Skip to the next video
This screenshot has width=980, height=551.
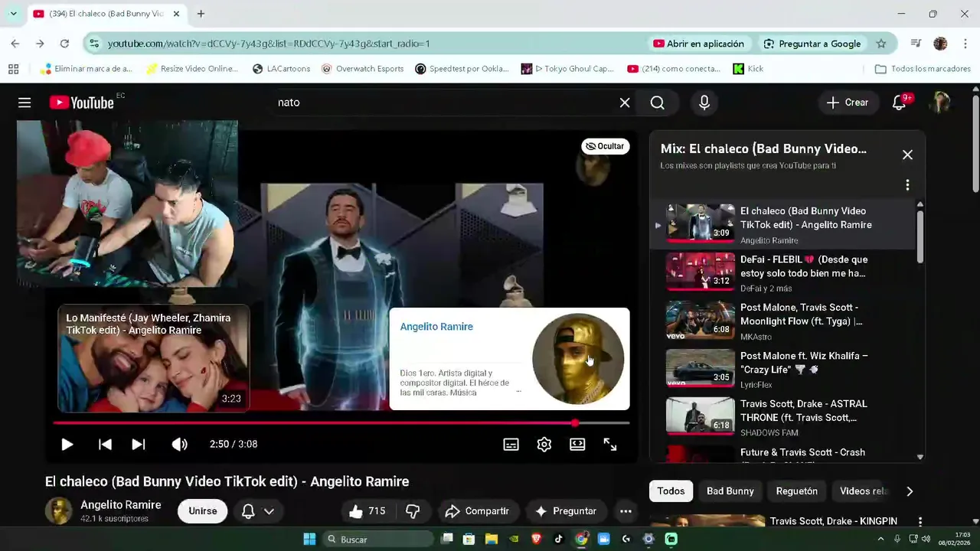(138, 444)
